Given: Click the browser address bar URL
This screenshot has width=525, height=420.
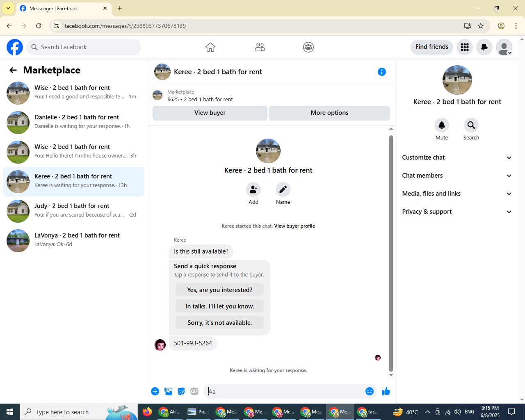Looking at the screenshot, I should [125, 26].
